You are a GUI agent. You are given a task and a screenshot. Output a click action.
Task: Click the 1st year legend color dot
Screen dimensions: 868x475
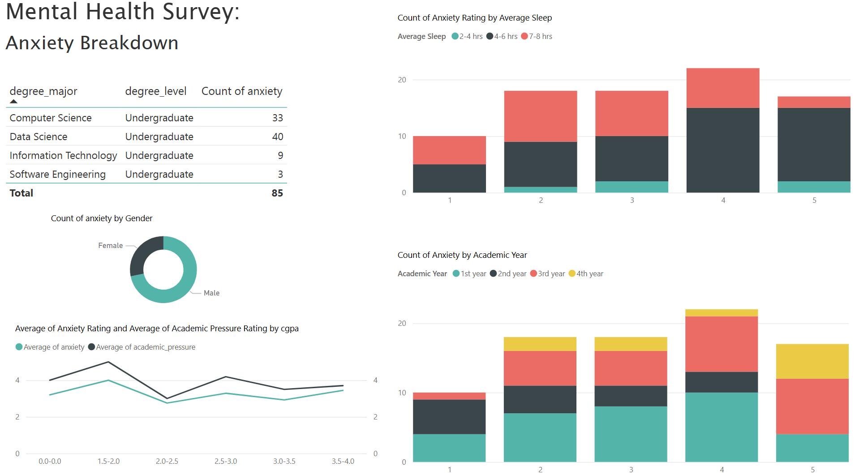point(456,274)
